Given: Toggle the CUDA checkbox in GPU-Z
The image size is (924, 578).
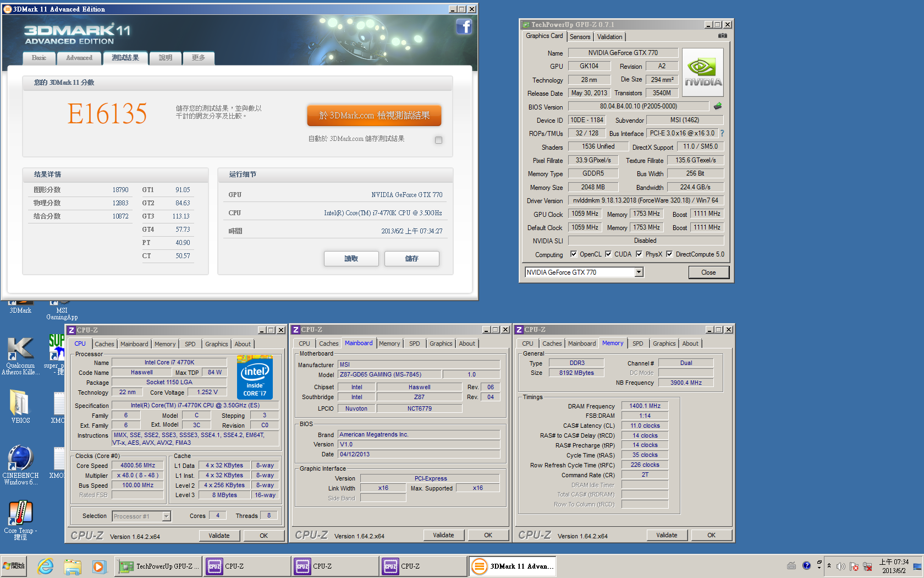Looking at the screenshot, I should click(608, 254).
